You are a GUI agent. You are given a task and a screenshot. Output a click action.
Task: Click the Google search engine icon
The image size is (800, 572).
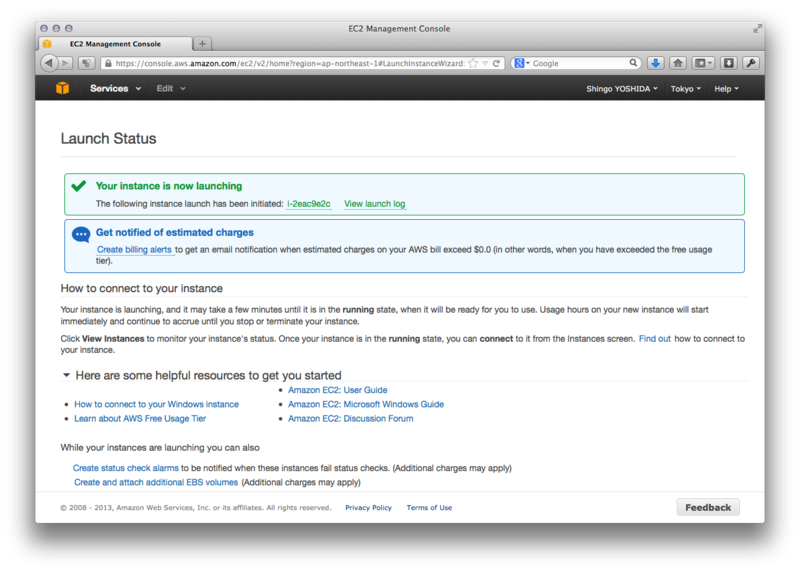(x=519, y=63)
